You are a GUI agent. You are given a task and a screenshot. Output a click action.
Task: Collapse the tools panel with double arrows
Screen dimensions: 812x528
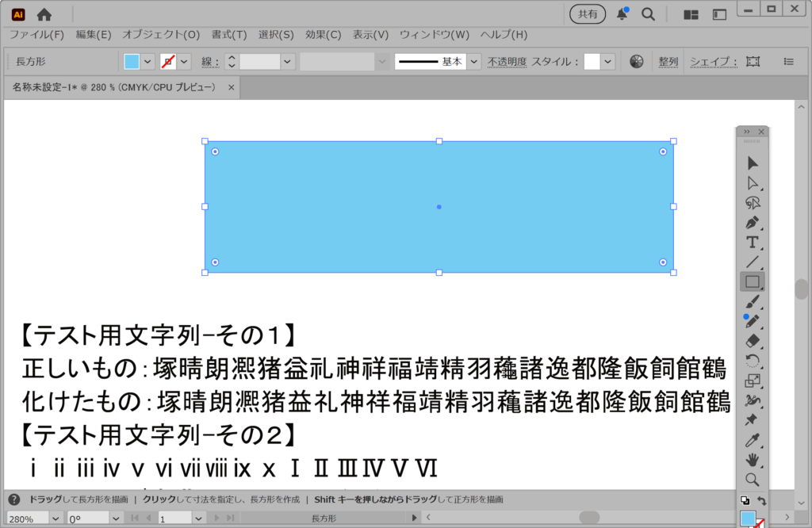click(x=746, y=132)
